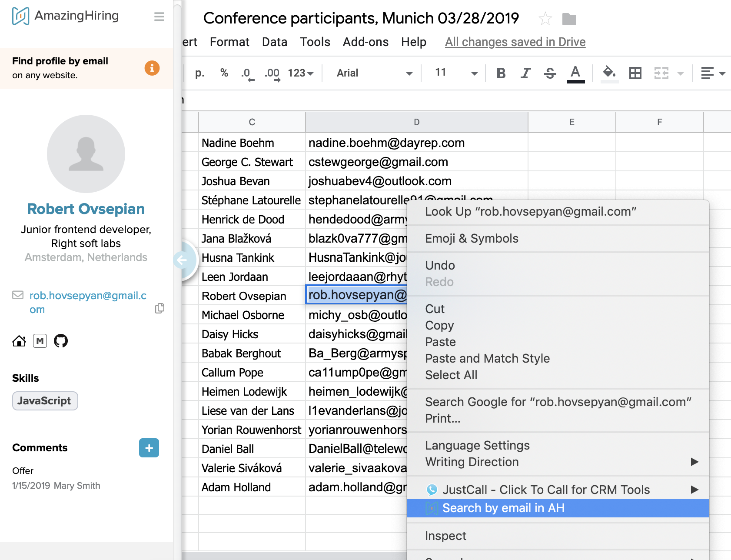Toggle bold formatting
The height and width of the screenshot is (560, 731).
point(501,73)
